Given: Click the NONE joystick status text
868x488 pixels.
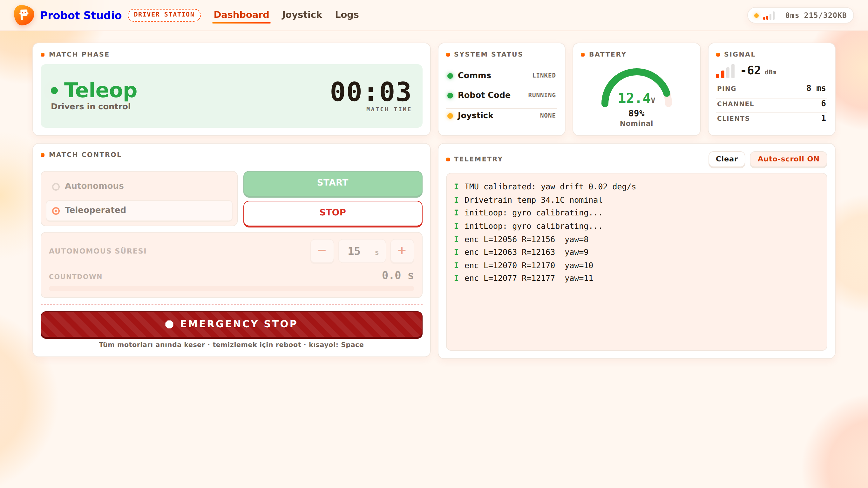Looking at the screenshot, I should (x=548, y=116).
